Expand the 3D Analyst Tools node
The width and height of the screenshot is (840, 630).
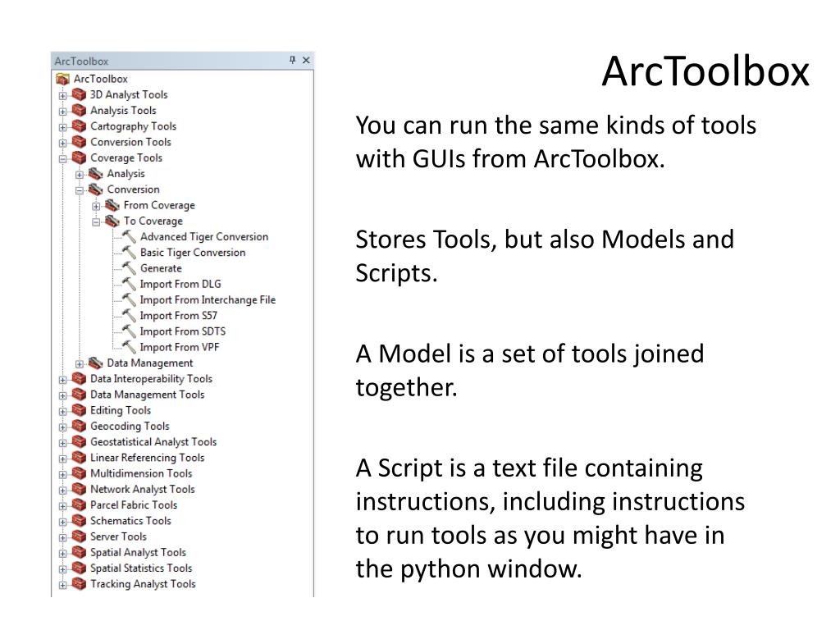click(62, 96)
